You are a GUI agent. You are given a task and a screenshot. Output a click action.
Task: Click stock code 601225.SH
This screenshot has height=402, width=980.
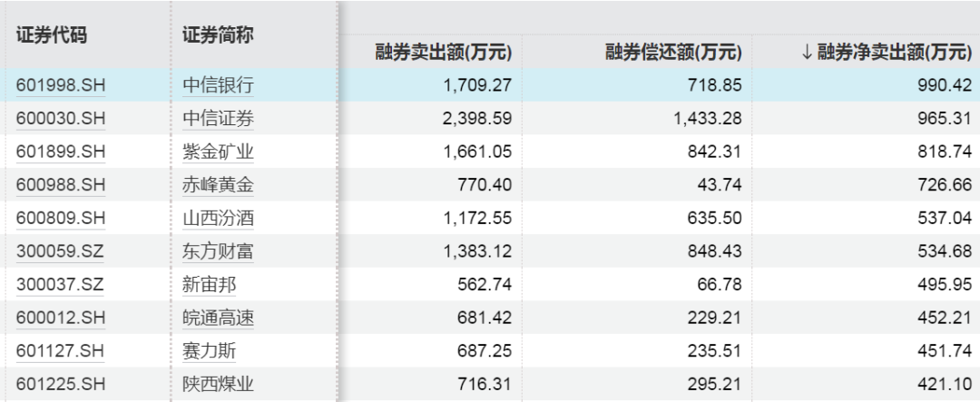61,384
